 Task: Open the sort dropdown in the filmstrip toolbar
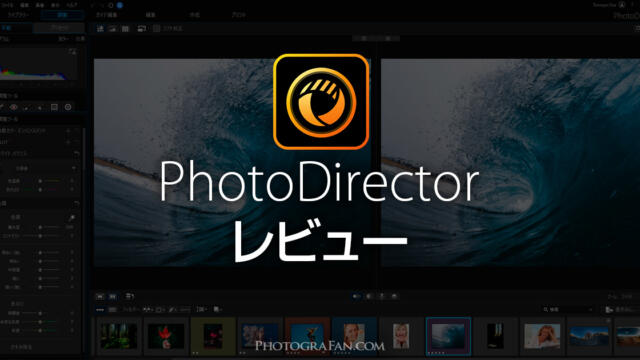pyautogui.click(x=201, y=310)
